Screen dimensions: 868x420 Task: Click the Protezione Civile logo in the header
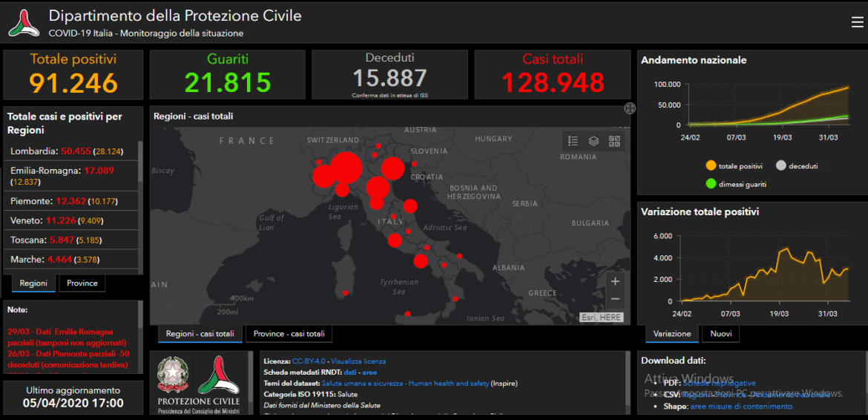(x=24, y=23)
